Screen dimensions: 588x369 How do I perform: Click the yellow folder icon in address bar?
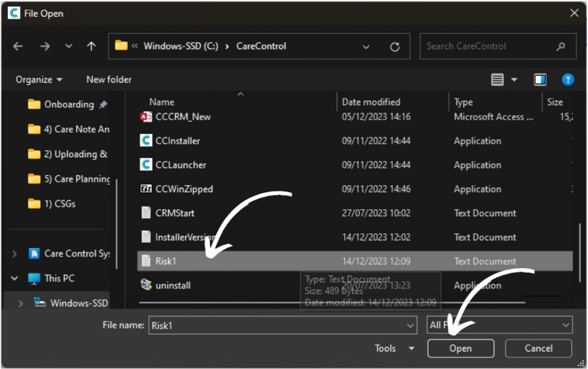coord(121,46)
